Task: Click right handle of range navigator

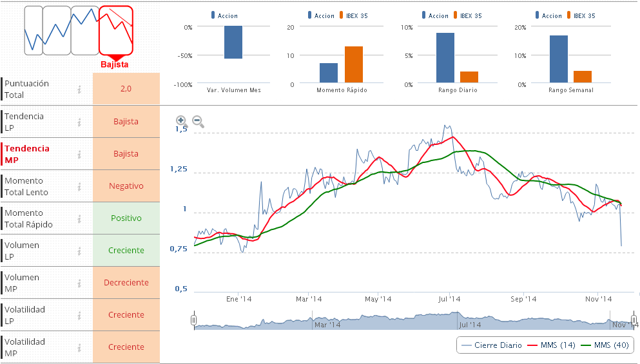Action: pyautogui.click(x=634, y=320)
